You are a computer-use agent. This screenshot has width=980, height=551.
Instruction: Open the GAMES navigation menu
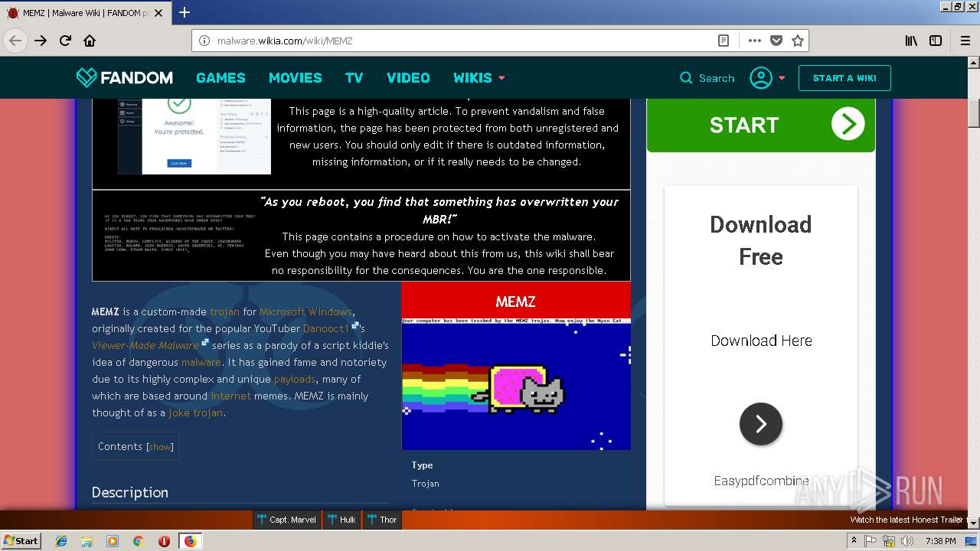click(x=220, y=78)
